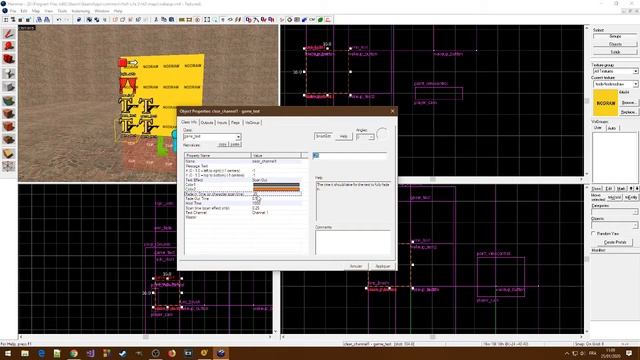Toggle the Cordon state toolbar icon

182,20
